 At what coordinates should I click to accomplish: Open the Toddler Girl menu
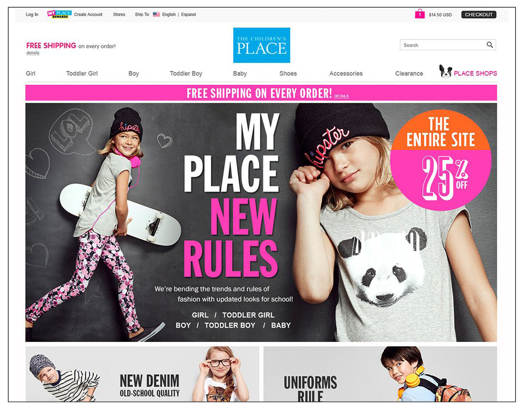[82, 73]
